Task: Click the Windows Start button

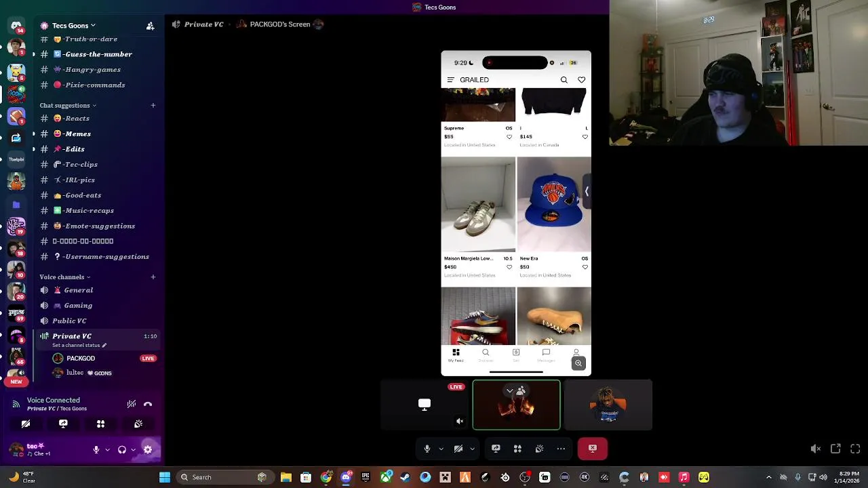Action: tap(165, 477)
